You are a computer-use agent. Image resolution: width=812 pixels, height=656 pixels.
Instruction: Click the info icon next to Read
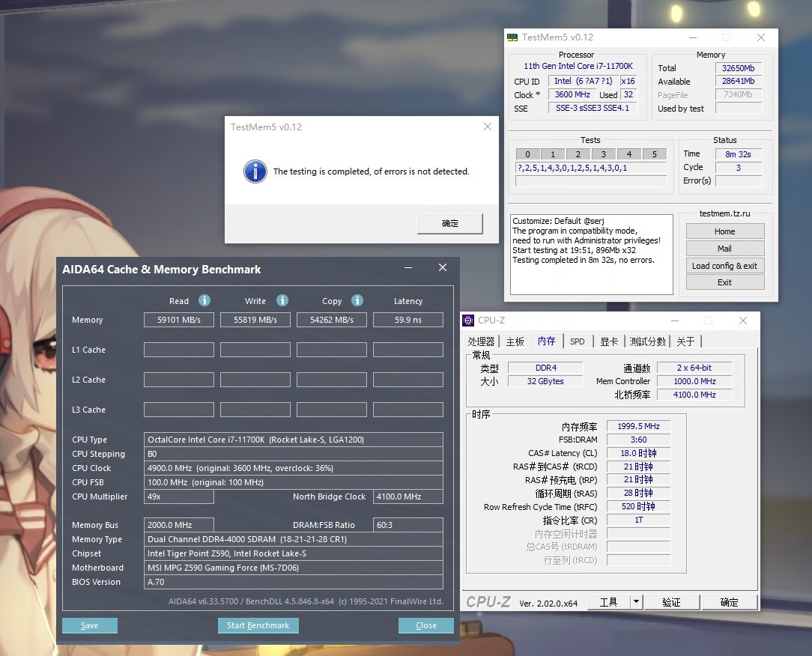204,300
